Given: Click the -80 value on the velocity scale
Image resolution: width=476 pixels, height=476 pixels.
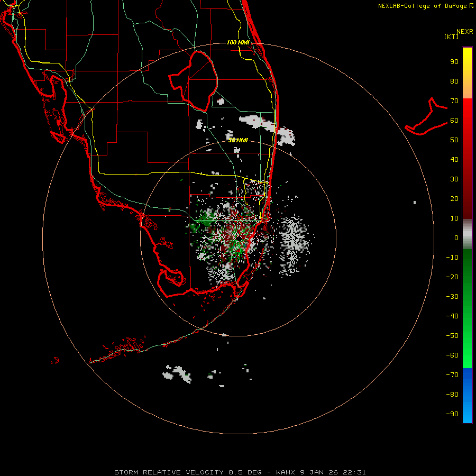Looking at the screenshot, I should pyautogui.click(x=452, y=395).
